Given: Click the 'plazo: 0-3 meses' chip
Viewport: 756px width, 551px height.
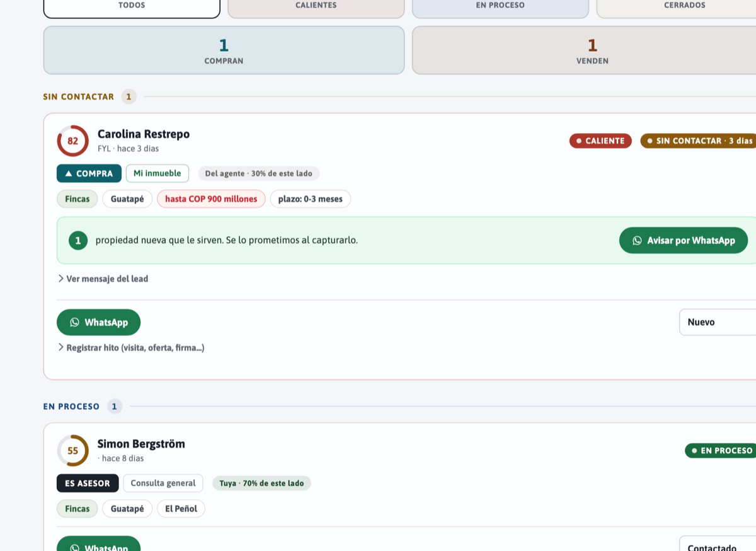Looking at the screenshot, I should pyautogui.click(x=311, y=199).
